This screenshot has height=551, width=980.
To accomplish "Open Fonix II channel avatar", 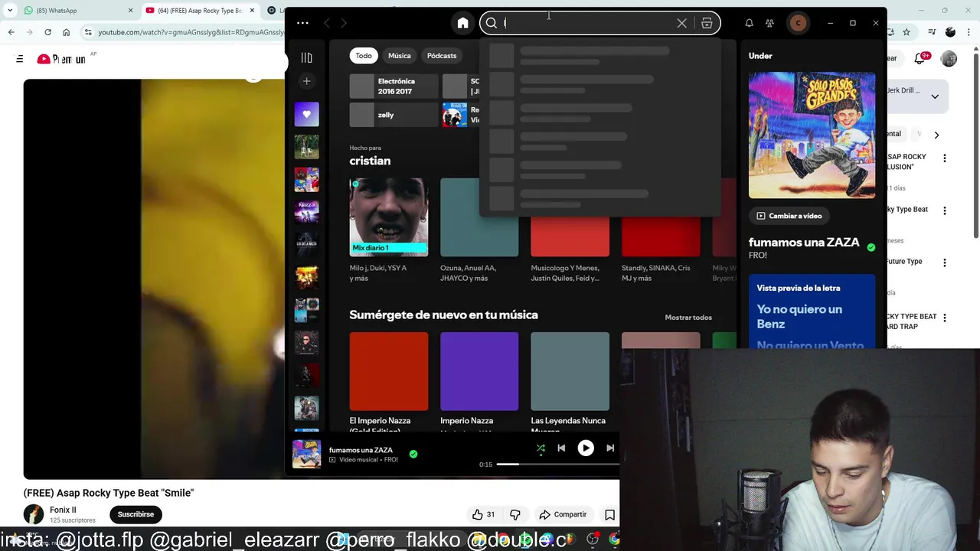I will [34, 514].
